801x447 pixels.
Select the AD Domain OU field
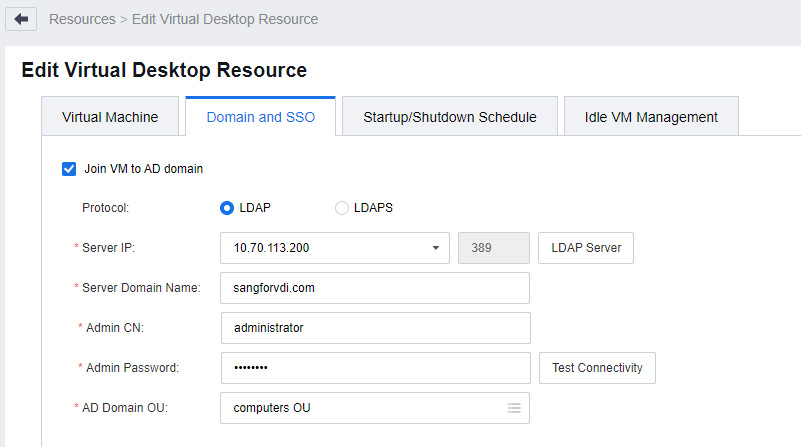[360, 408]
